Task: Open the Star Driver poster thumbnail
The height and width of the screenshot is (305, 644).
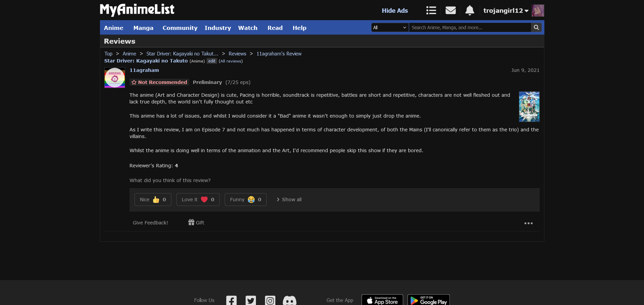Action: pos(529,106)
